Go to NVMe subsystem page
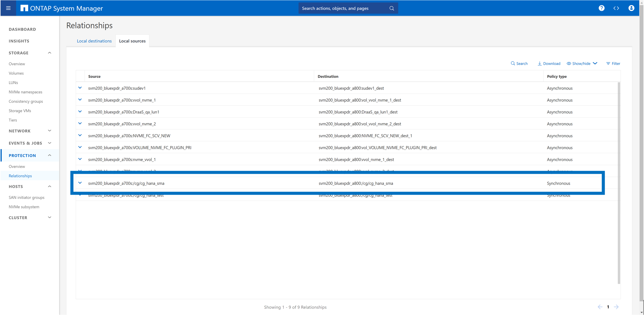This screenshot has height=315, width=644. [24, 207]
